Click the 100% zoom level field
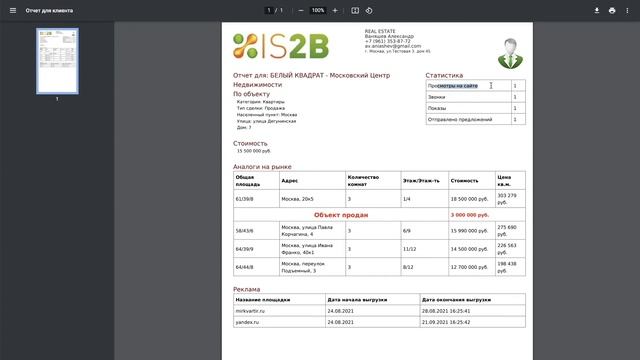Screen dimensions: 640x360 318,11
